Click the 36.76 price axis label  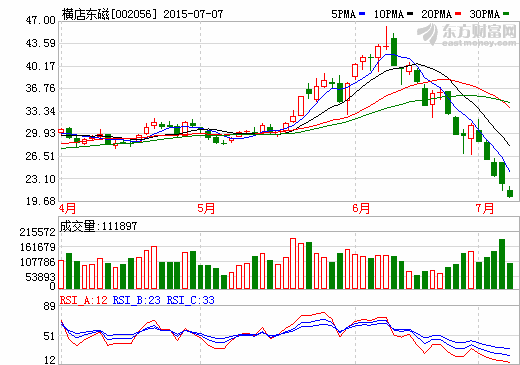41,88
